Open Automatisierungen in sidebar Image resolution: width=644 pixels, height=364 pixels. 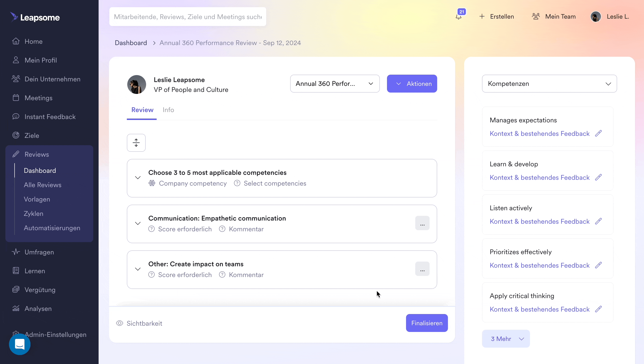pyautogui.click(x=52, y=228)
